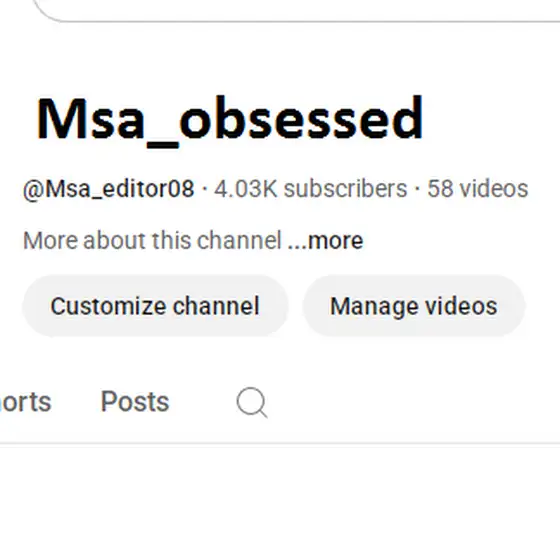
Task: Open the channel search magnifier icon
Action: (252, 402)
